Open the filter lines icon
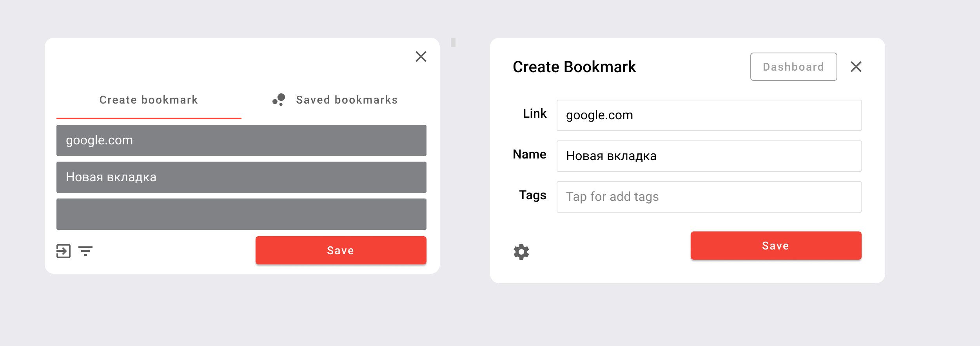Screen dimensions: 980x346 [85, 251]
